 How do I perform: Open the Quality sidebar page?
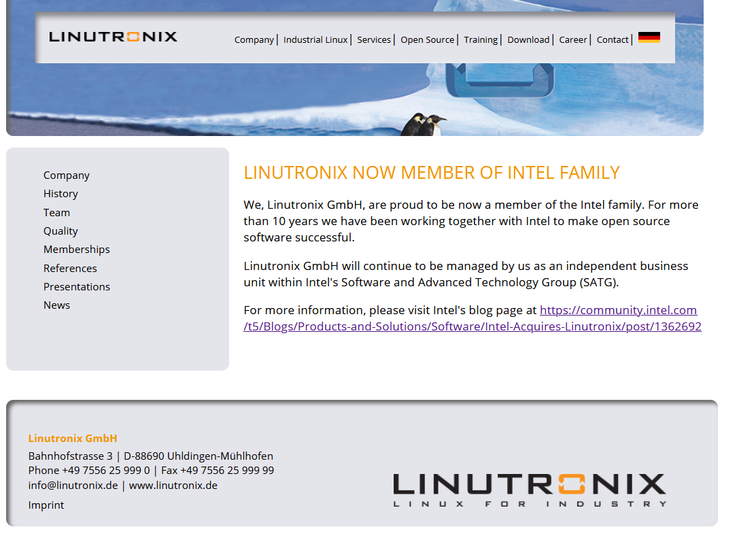[61, 231]
